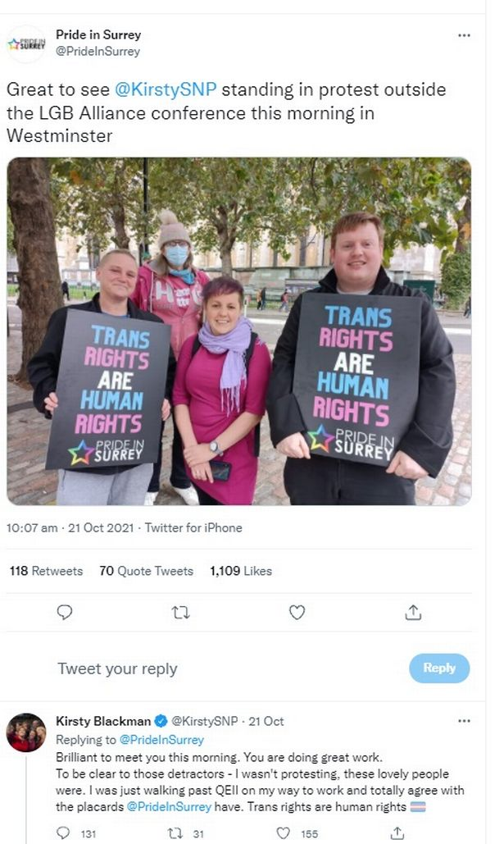504x844 pixels.
Task: Click the blue Reply button
Action: point(439,668)
